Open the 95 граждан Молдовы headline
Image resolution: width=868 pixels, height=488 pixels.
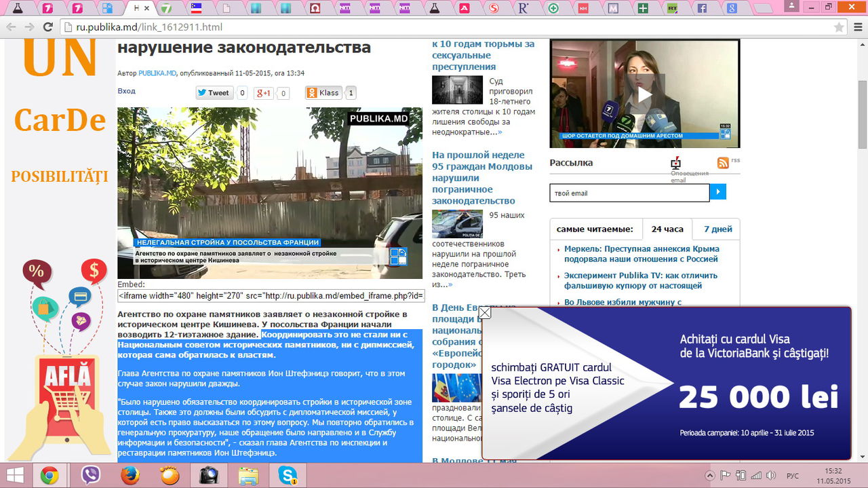pyautogui.click(x=482, y=178)
